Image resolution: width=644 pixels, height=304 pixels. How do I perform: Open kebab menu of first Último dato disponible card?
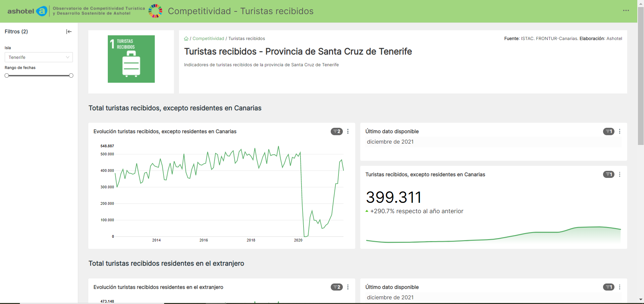pyautogui.click(x=620, y=131)
